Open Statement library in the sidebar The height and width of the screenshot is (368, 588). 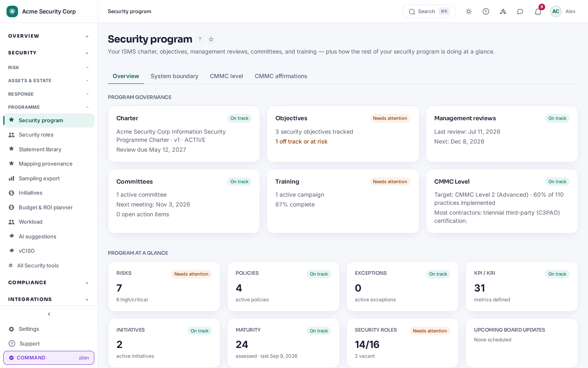49,149
